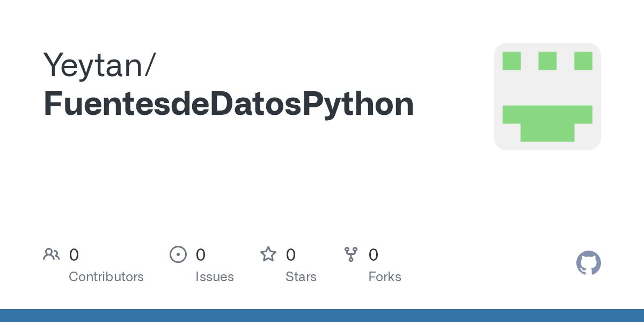The height and width of the screenshot is (322, 644).
Task: Click the Forks branch icon
Action: pos(351,254)
